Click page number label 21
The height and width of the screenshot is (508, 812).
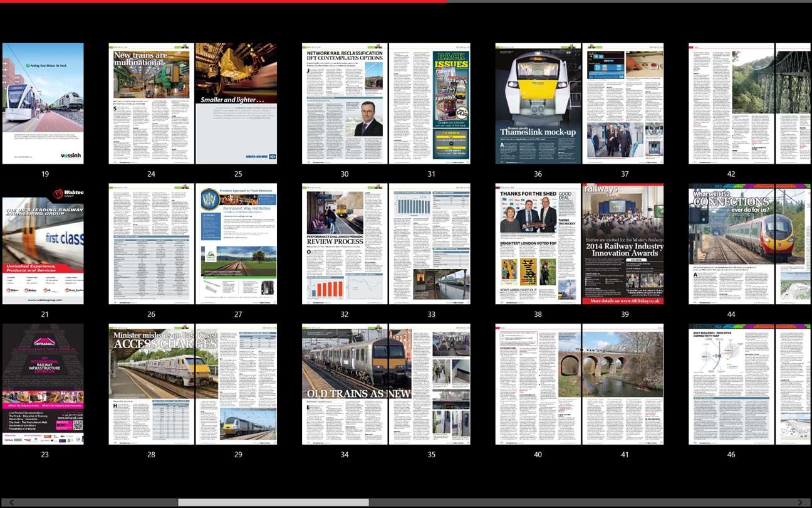pyautogui.click(x=44, y=314)
